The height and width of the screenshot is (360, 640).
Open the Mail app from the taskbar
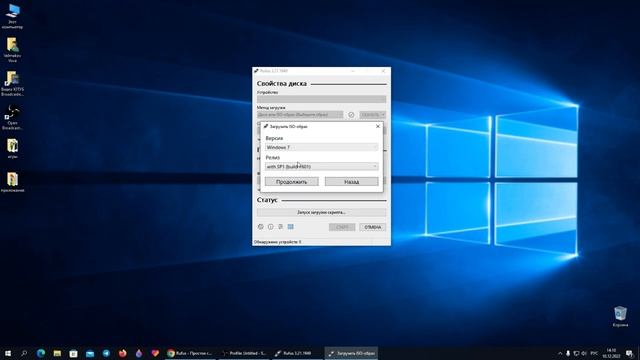(x=90, y=353)
